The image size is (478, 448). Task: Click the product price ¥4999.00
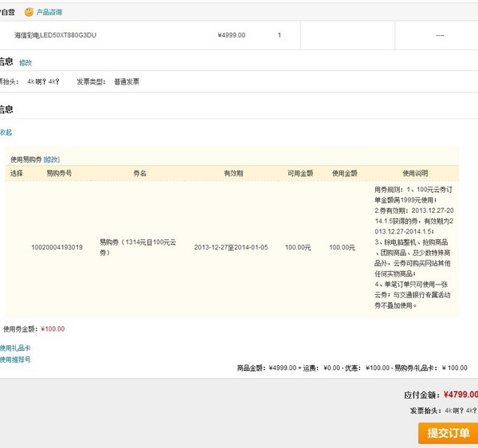(231, 35)
